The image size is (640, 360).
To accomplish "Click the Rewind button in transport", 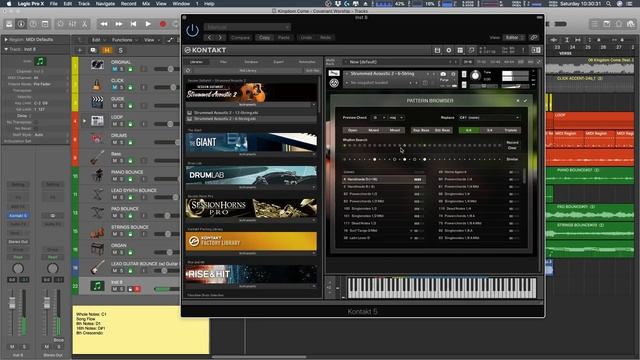I will click(x=104, y=24).
